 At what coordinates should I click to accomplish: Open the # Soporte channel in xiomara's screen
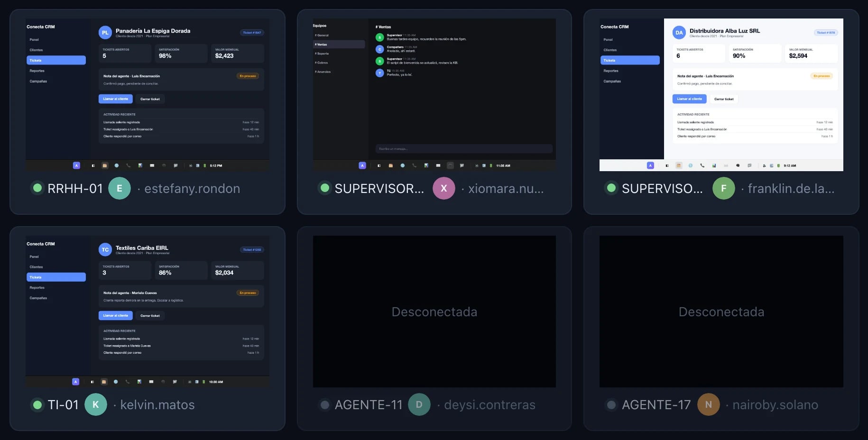pyautogui.click(x=339, y=54)
